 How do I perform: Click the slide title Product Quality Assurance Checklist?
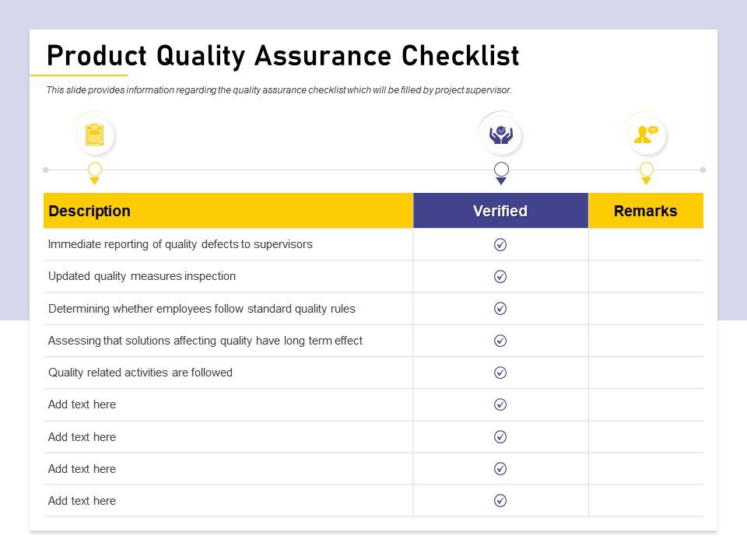[282, 56]
